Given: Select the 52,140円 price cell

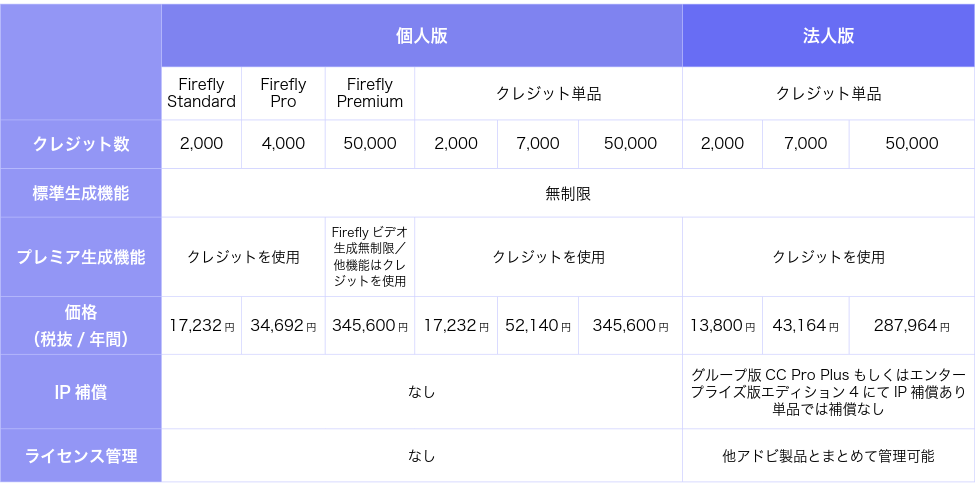Looking at the screenshot, I should coord(537,325).
